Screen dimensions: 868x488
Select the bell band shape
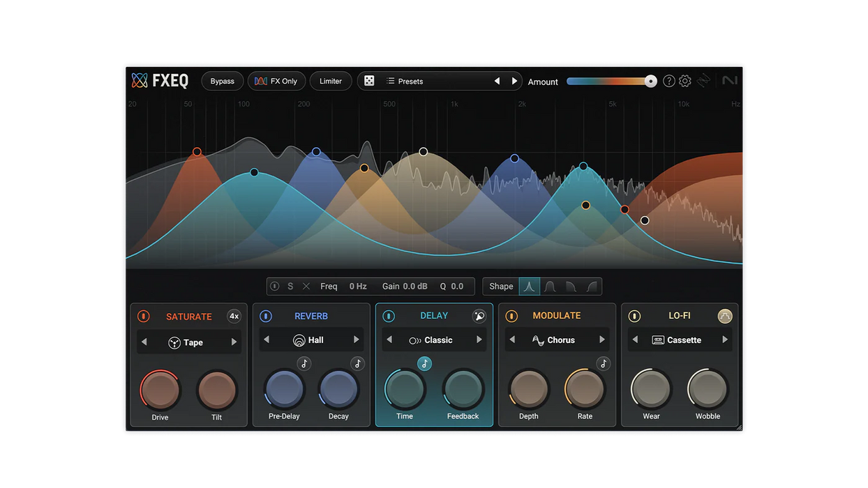pyautogui.click(x=530, y=287)
